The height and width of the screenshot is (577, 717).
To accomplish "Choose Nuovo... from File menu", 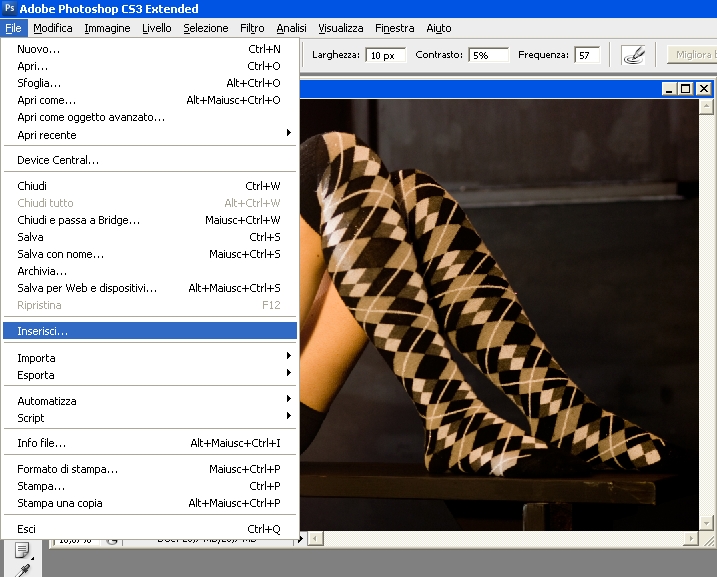I will point(150,49).
